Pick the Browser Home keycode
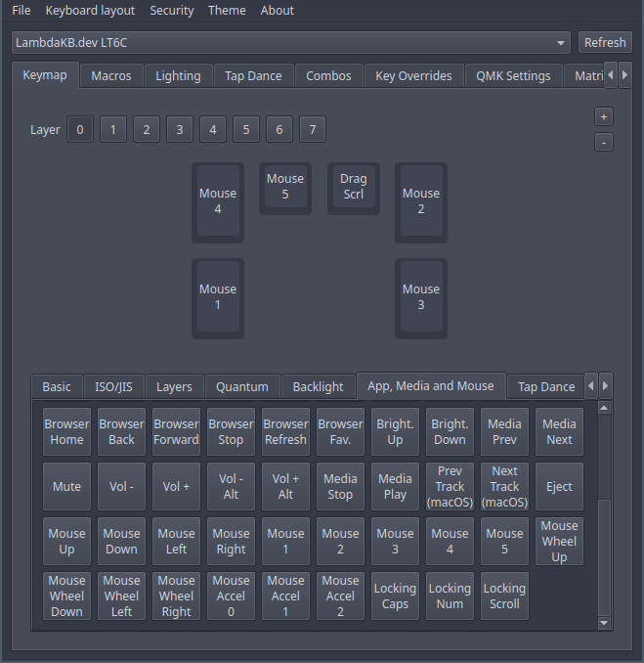The image size is (644, 663). coord(66,431)
